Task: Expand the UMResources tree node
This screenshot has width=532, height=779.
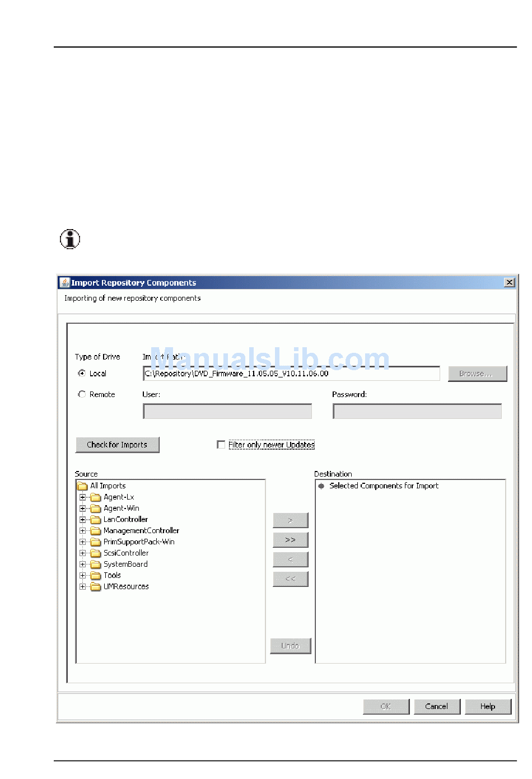Action: pyautogui.click(x=83, y=587)
